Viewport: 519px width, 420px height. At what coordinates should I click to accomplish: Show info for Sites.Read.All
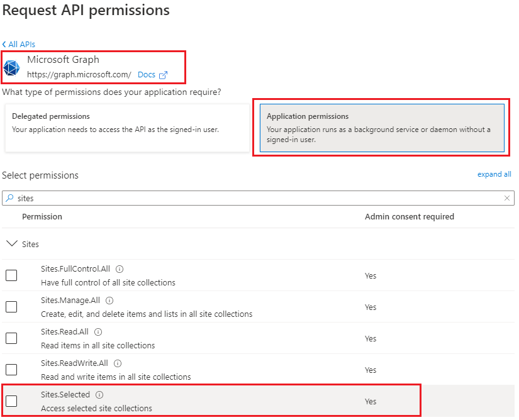pos(98,332)
